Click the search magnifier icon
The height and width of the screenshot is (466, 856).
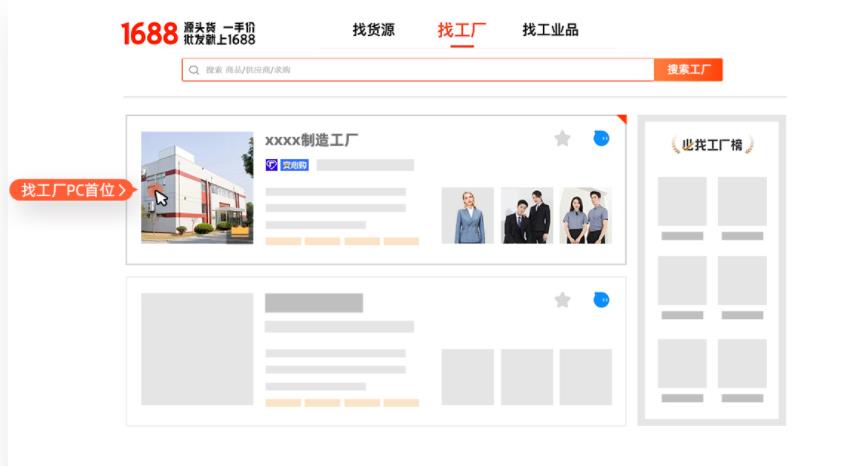[x=194, y=70]
